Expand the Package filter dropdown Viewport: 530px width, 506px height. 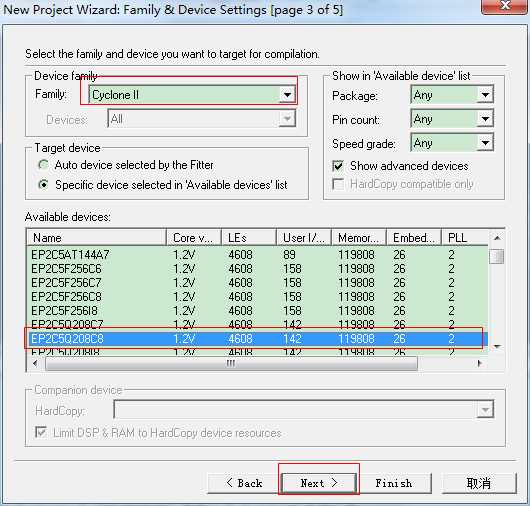(452, 95)
